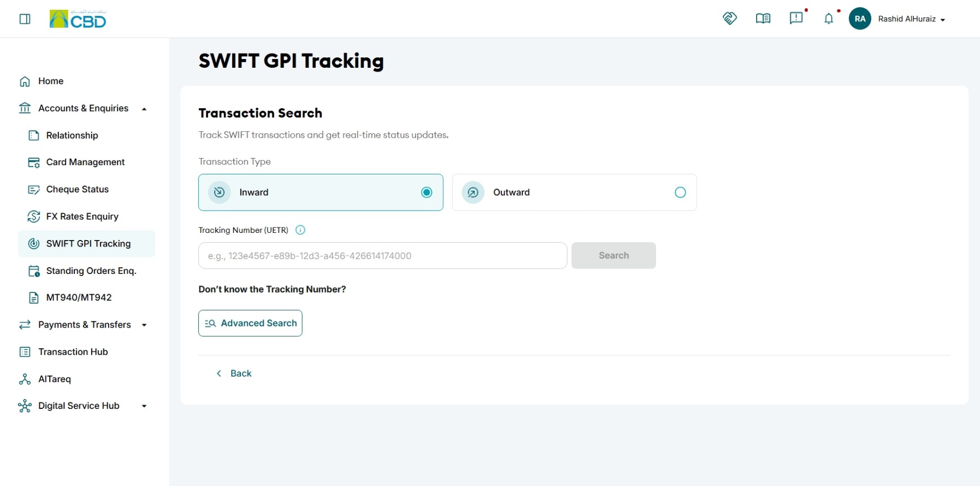The width and height of the screenshot is (980, 486).
Task: Collapse the Accounts & Enquiries section
Action: click(144, 109)
